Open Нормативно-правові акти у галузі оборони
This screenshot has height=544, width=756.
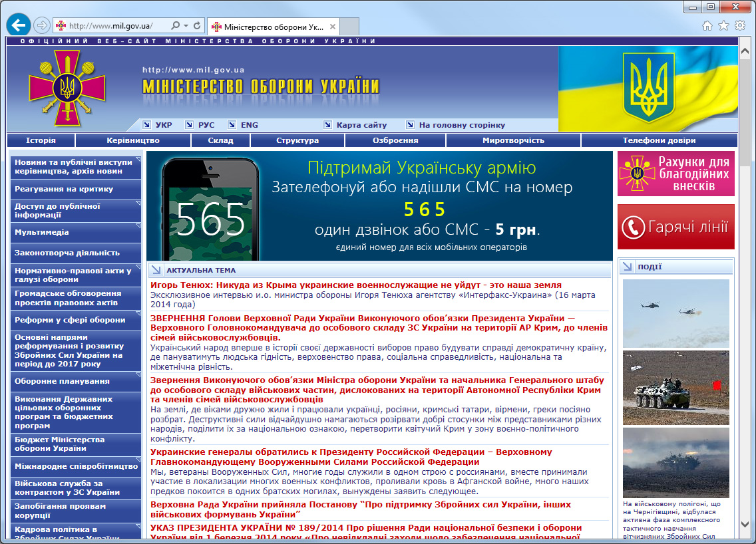[76, 275]
